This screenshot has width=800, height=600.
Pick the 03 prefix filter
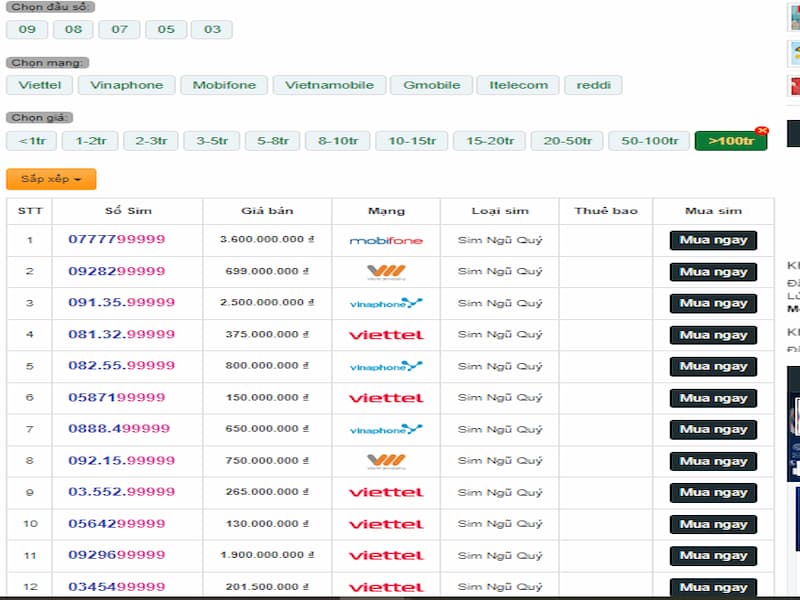coord(212,30)
